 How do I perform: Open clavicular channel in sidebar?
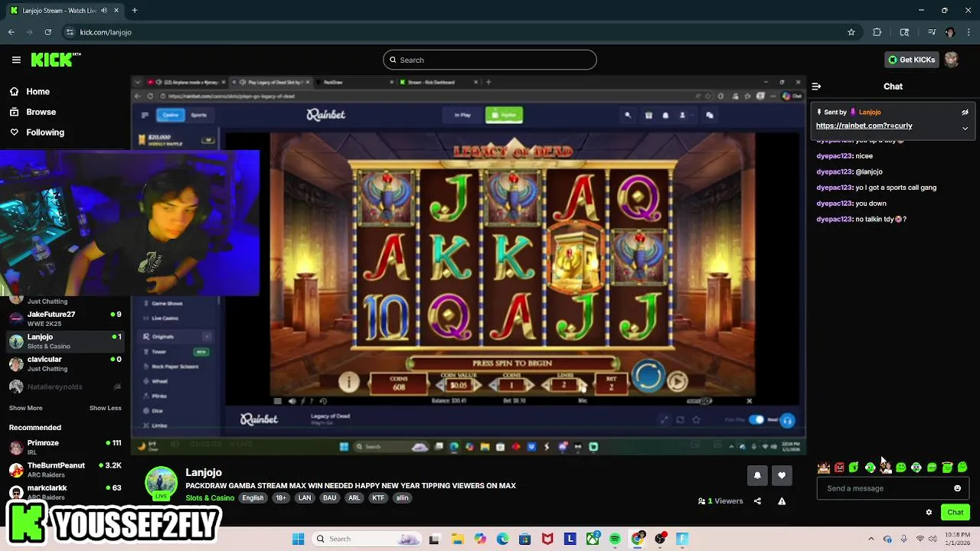tap(64, 364)
